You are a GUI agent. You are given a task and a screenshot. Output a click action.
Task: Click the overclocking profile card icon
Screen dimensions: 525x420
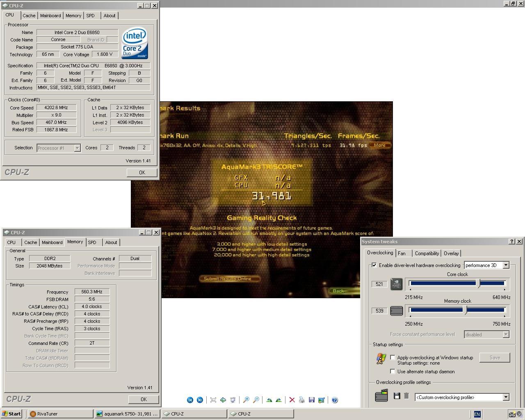point(381,395)
